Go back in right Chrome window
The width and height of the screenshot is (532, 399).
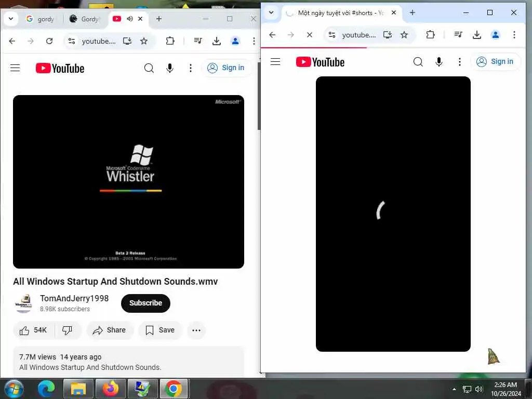pyautogui.click(x=272, y=35)
